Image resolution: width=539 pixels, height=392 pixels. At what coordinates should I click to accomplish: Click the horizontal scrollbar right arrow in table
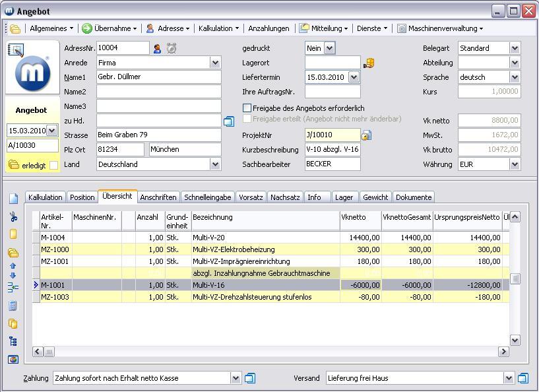pos(503,352)
